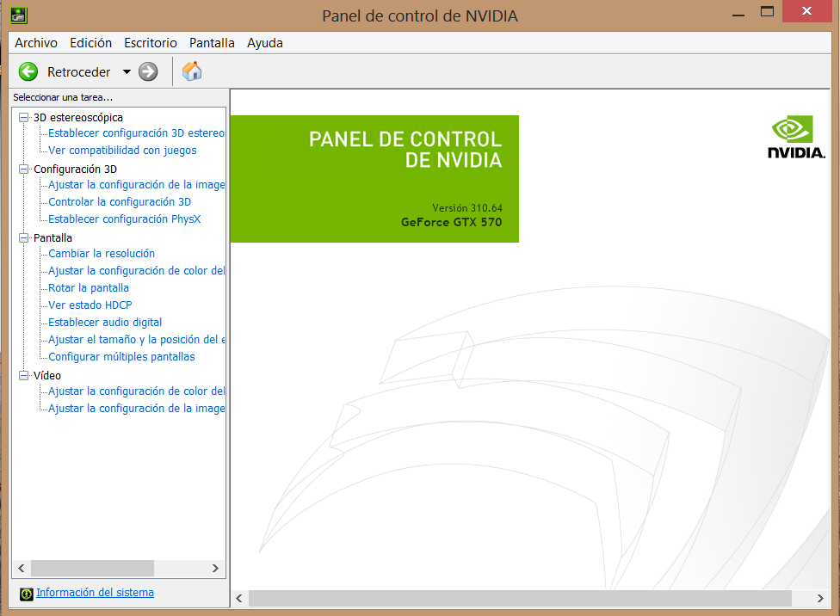Select Establecer configuración 3D estereoscópica
The width and height of the screenshot is (840, 616).
tap(136, 132)
